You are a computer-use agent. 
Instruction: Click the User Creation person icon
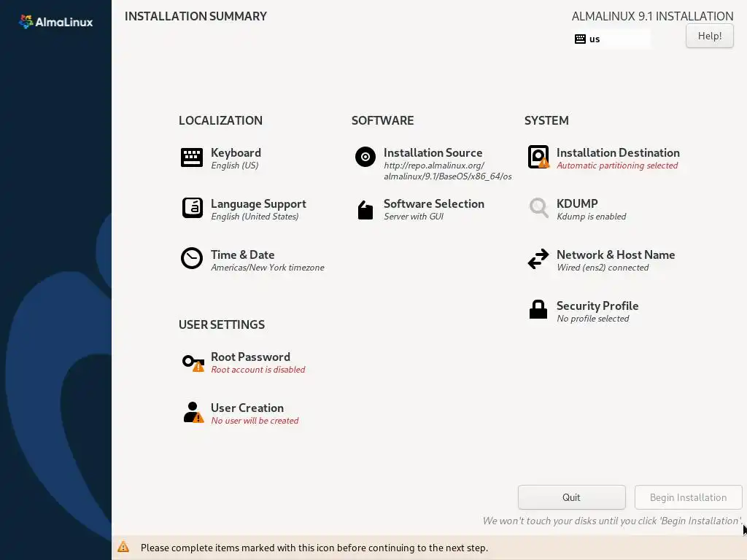(193, 413)
